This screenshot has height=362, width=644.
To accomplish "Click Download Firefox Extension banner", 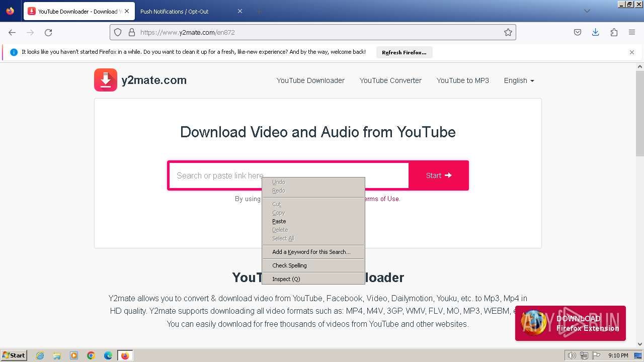I will pos(571,323).
